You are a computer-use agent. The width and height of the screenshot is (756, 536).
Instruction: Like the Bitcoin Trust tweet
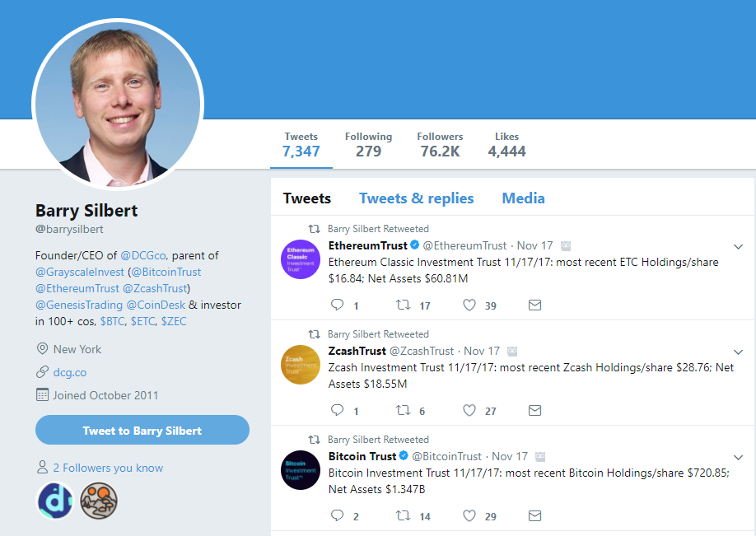[x=469, y=515]
